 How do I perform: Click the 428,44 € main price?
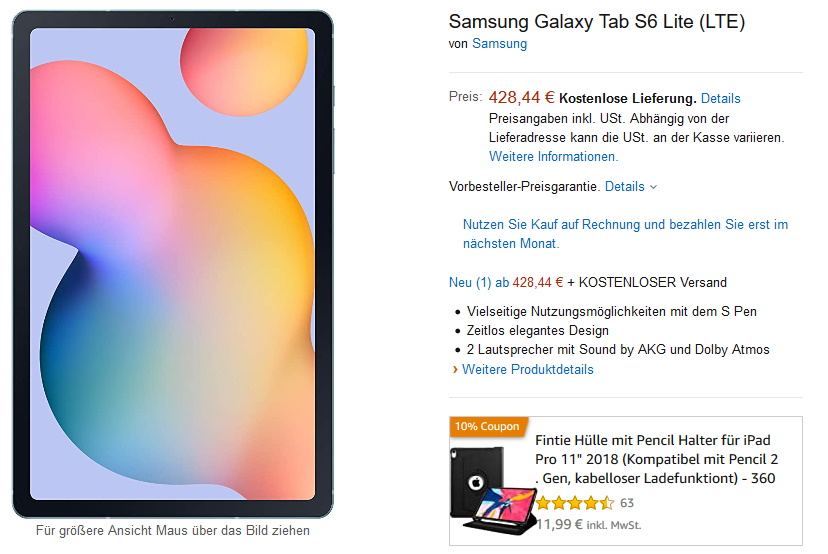click(520, 97)
